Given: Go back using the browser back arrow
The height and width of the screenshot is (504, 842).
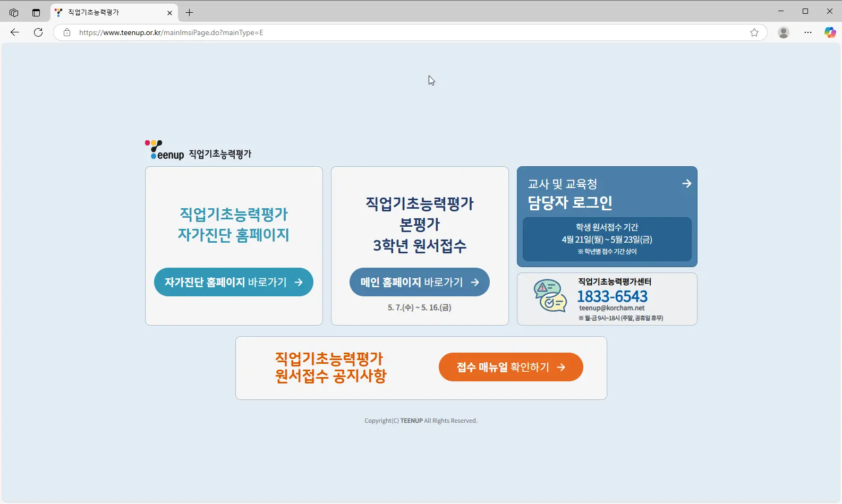Looking at the screenshot, I should [15, 32].
